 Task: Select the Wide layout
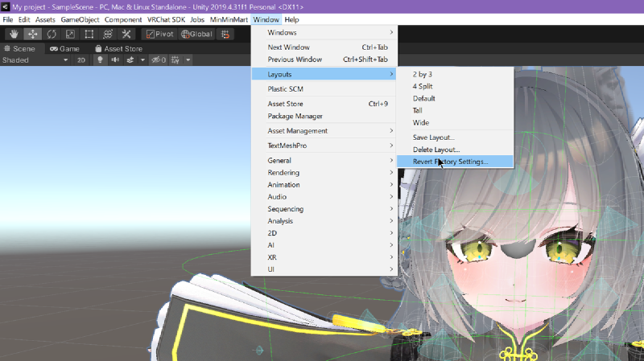455,123
